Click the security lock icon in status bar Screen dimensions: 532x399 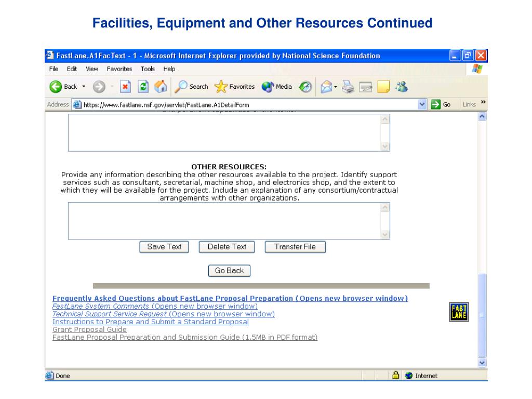point(395,375)
